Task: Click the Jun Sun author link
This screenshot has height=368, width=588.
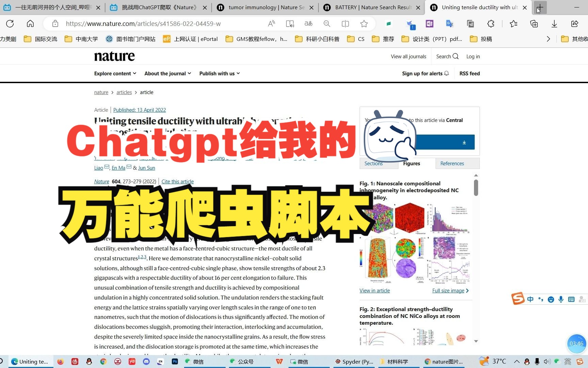Action: 147,168
